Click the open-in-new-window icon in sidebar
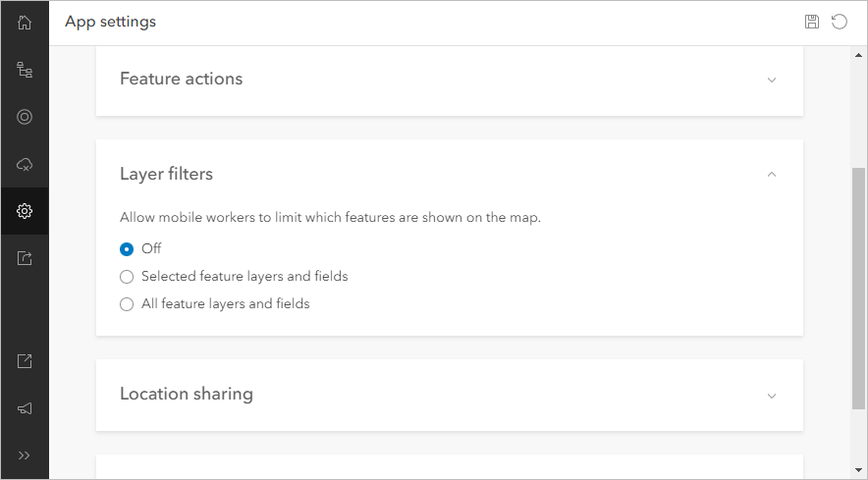The width and height of the screenshot is (868, 480). 25,360
